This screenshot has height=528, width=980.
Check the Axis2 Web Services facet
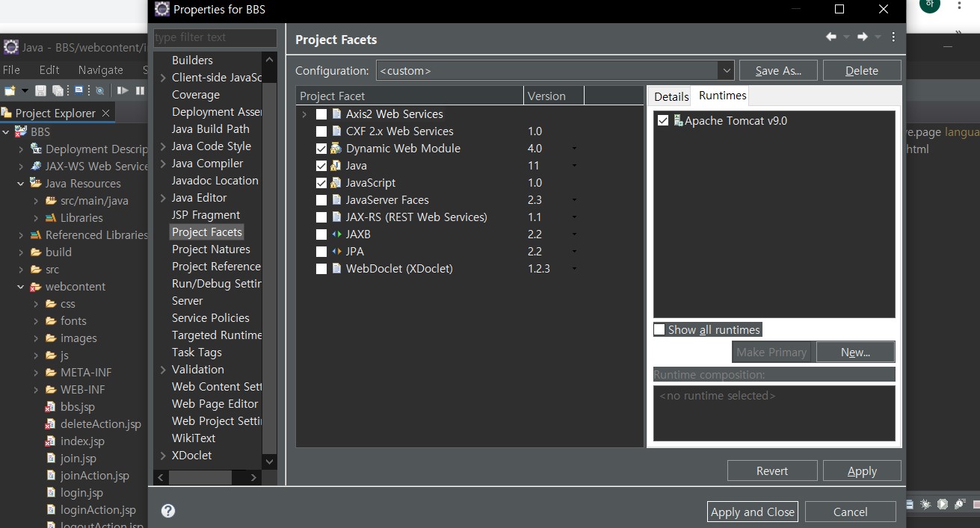321,114
